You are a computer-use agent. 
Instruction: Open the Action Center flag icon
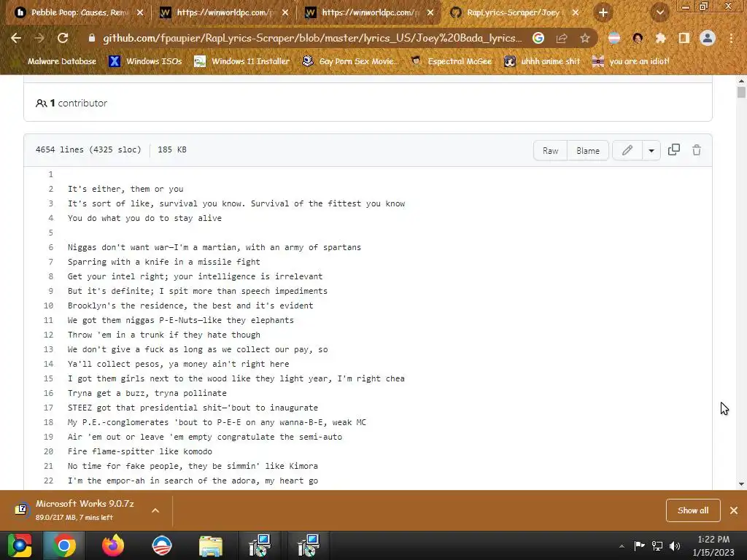pyautogui.click(x=639, y=545)
